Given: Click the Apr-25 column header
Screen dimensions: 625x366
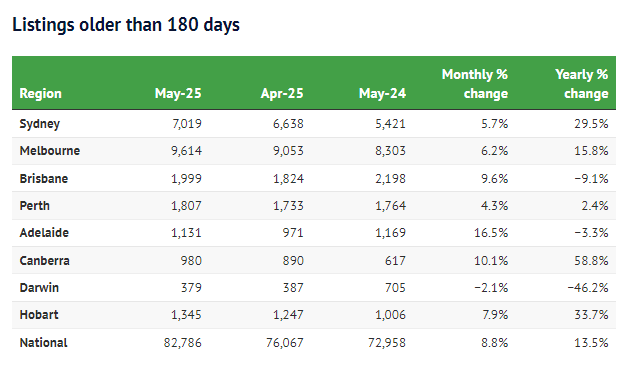Looking at the screenshot, I should [x=282, y=93].
